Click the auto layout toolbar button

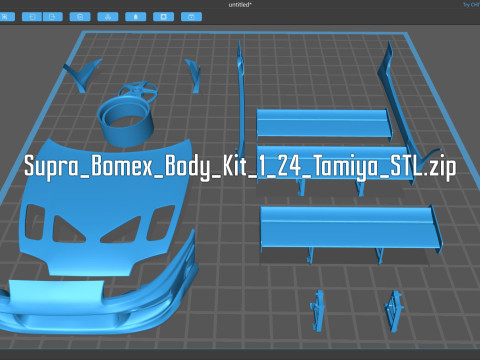[108, 17]
